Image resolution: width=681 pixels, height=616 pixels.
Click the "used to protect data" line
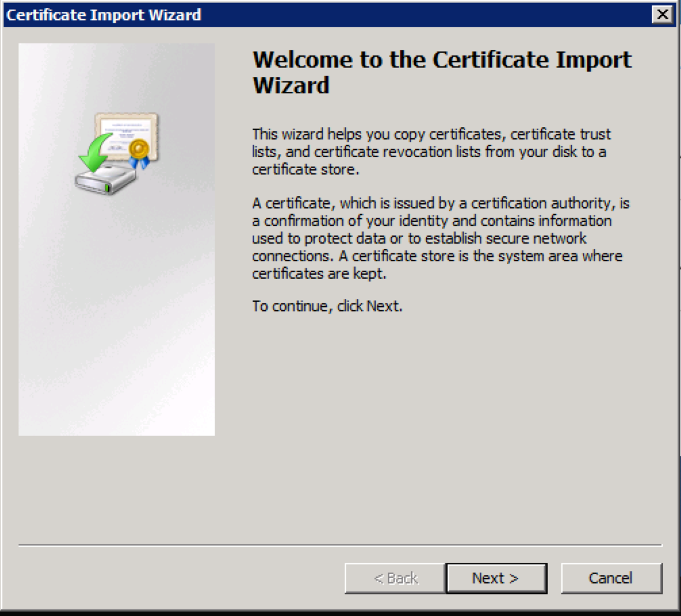tap(419, 239)
